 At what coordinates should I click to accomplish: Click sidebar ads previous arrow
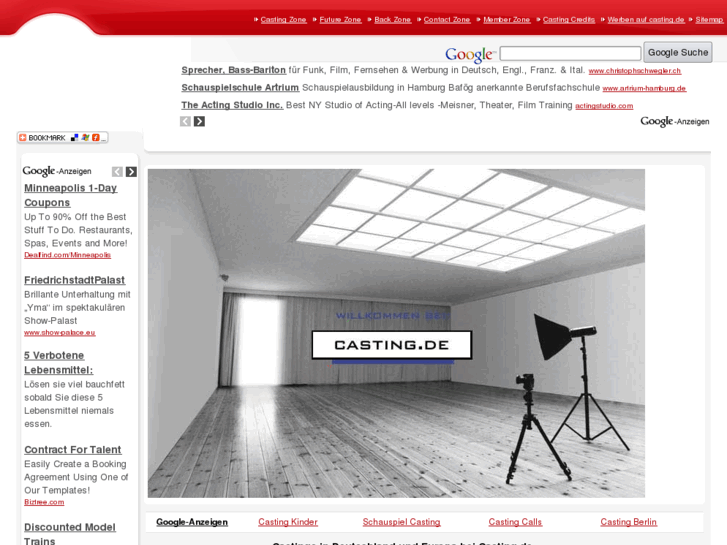click(x=117, y=172)
